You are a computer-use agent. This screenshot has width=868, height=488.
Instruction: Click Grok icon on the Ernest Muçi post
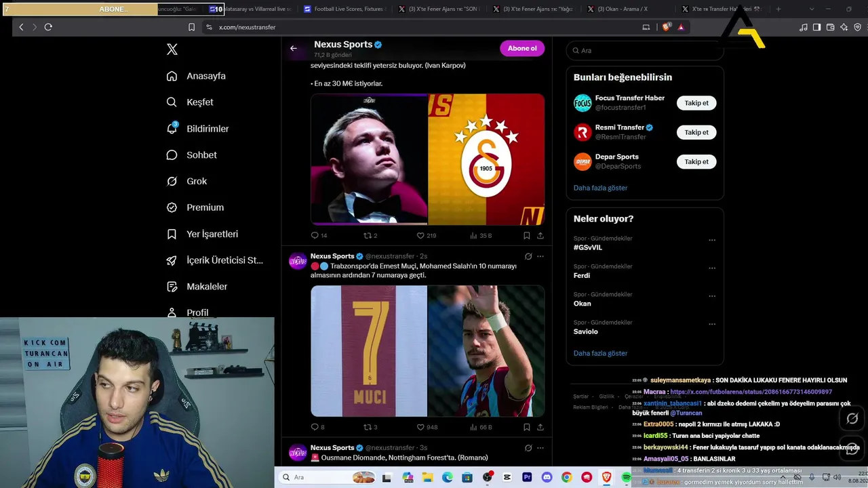(528, 256)
